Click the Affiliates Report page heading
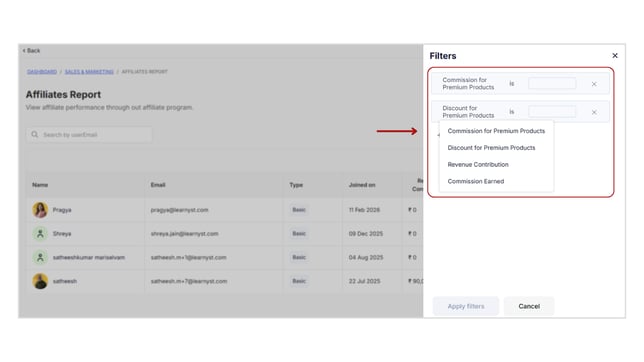Image resolution: width=644 pixels, height=362 pixels. pos(63,95)
